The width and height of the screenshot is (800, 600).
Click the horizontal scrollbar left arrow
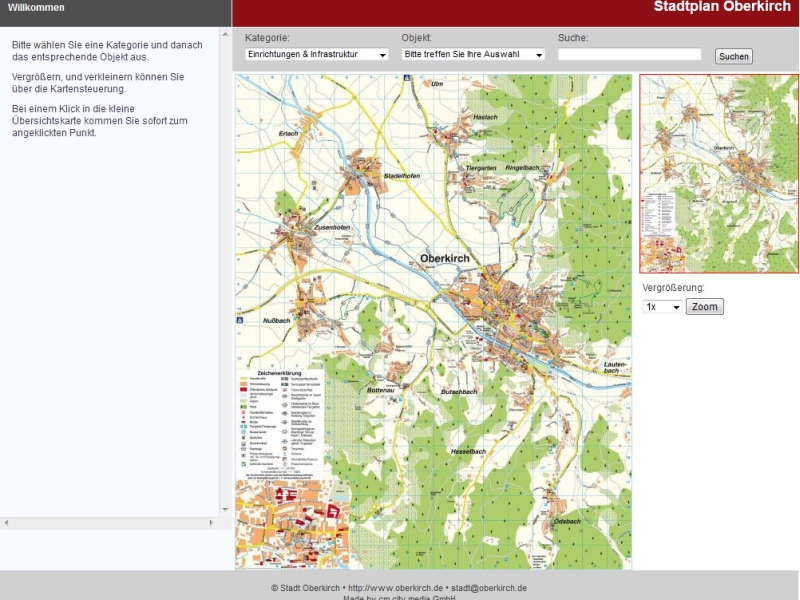tap(6, 522)
